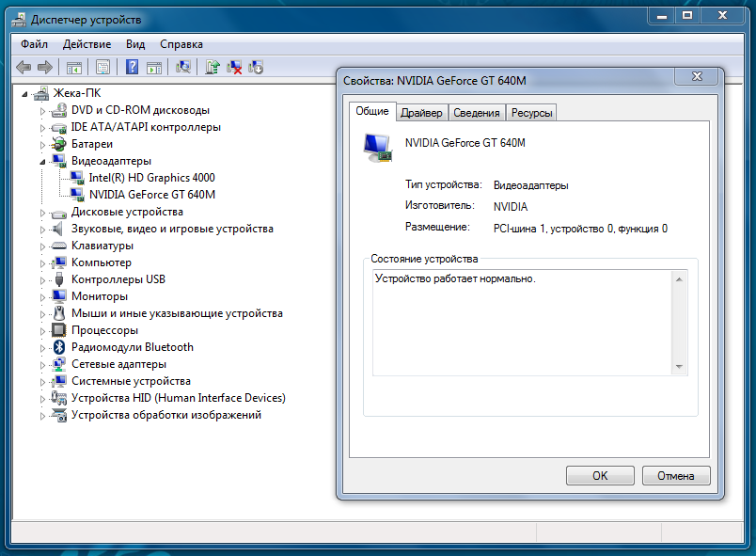Open the Справка menu

coord(181,44)
